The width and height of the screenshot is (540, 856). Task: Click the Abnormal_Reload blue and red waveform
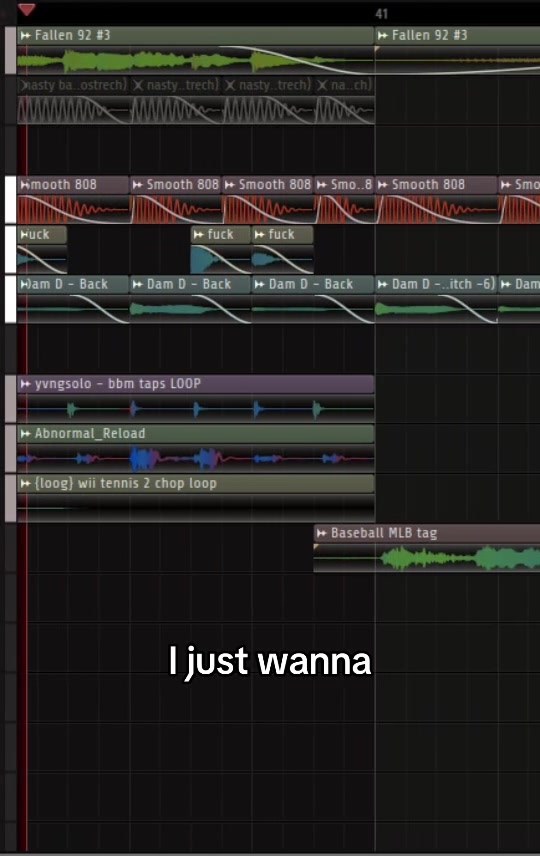195,459
